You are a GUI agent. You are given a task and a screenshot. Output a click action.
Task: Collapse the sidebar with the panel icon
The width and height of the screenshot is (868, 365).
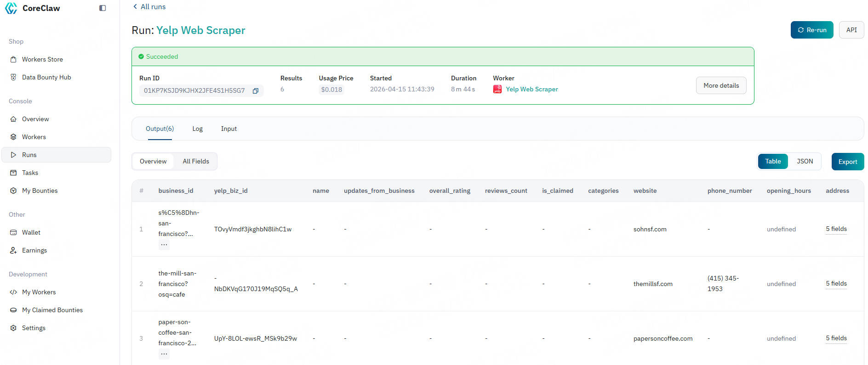click(103, 8)
